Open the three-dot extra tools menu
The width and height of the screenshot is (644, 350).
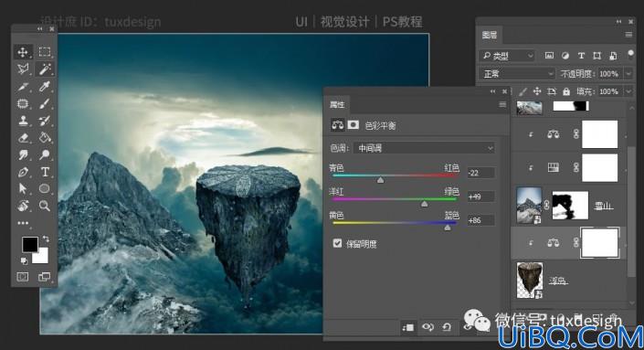coord(23,223)
